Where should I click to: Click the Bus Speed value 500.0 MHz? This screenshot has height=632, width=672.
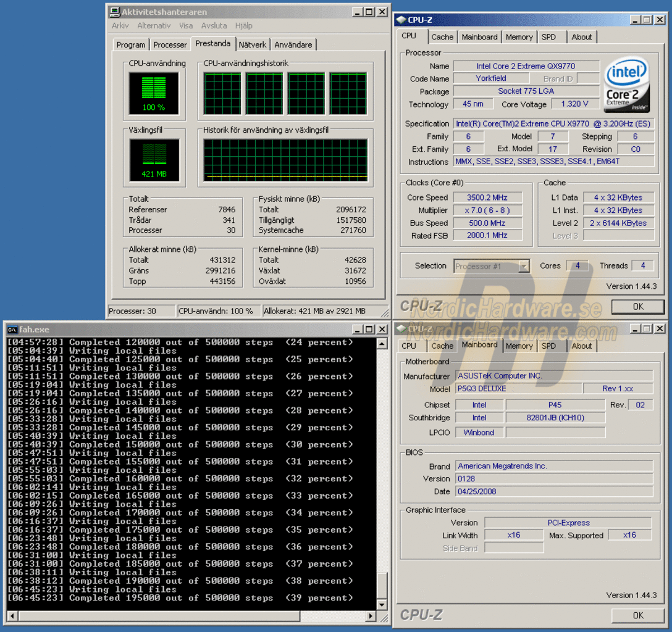487,223
